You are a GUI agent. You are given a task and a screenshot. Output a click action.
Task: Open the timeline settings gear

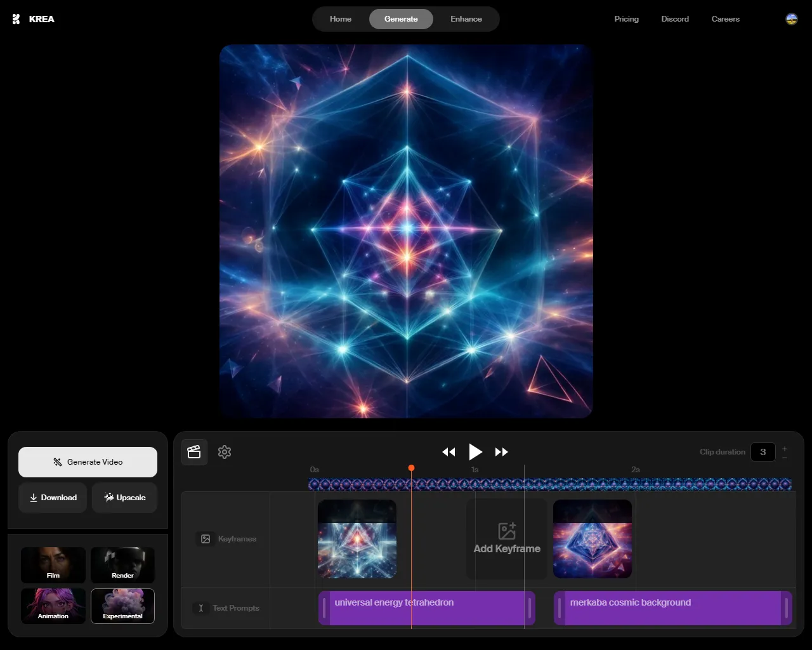pos(225,452)
